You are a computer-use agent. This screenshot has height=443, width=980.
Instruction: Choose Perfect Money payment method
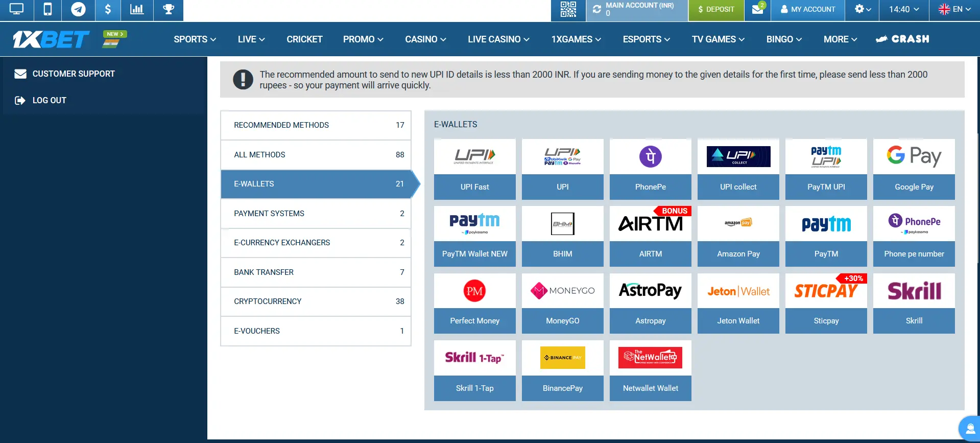click(x=475, y=304)
